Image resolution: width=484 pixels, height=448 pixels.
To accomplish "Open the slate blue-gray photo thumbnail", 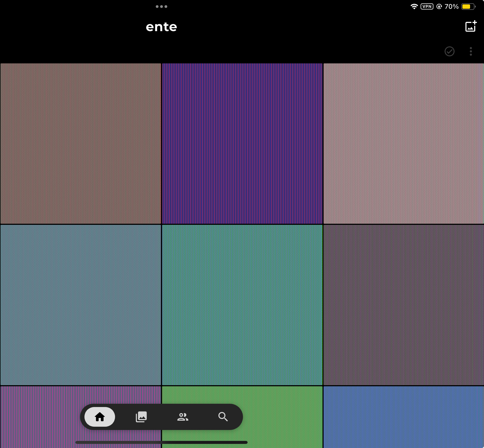I will tap(81, 305).
